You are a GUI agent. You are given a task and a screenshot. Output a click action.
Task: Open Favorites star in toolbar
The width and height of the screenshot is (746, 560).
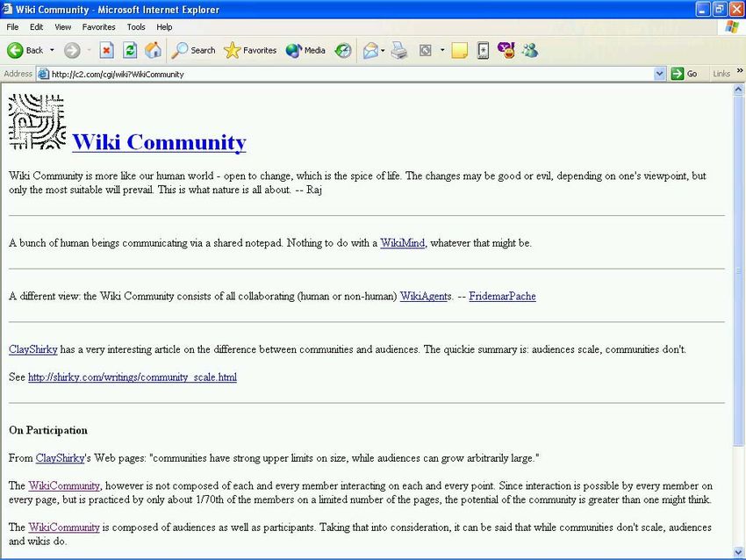(x=250, y=50)
